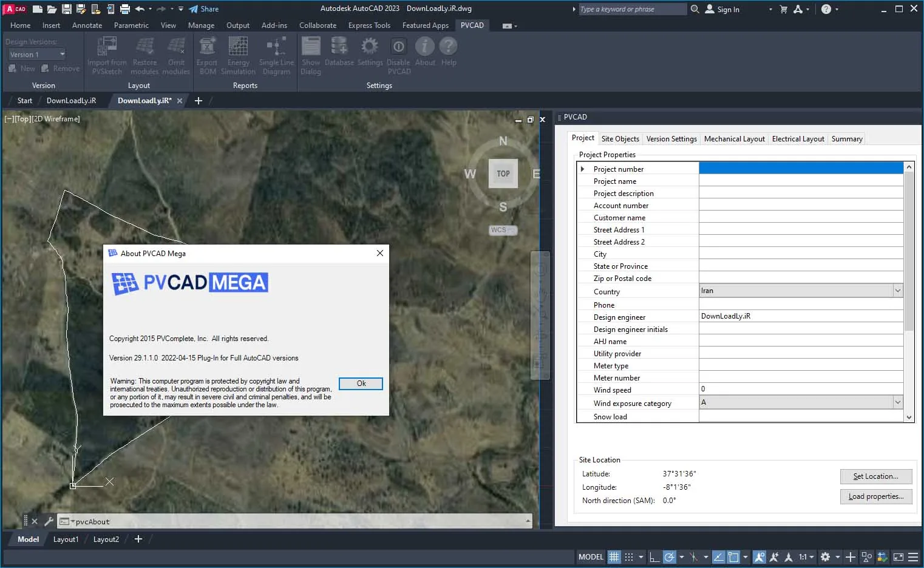The width and height of the screenshot is (924, 568).
Task: Toggle ortho mode in status bar
Action: tap(654, 556)
